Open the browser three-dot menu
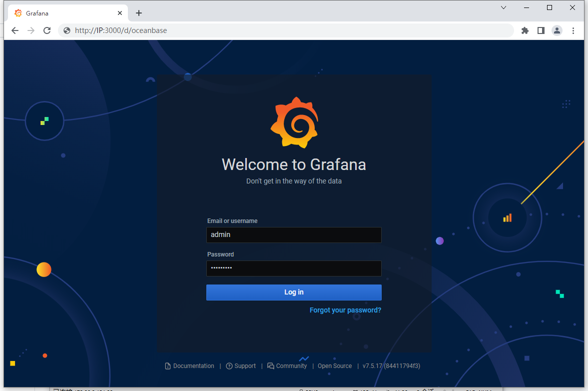The width and height of the screenshot is (588, 391). click(573, 30)
